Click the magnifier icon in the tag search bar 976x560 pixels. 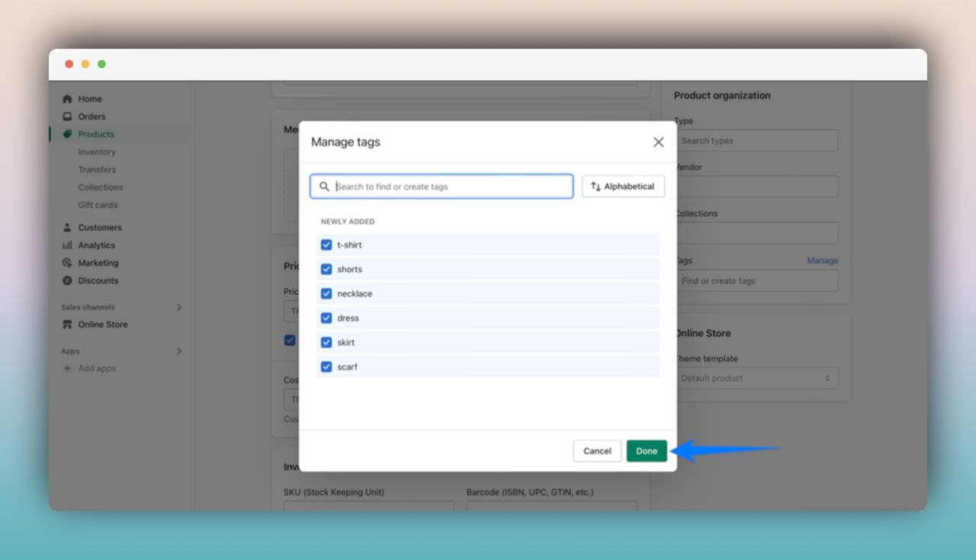pos(323,186)
